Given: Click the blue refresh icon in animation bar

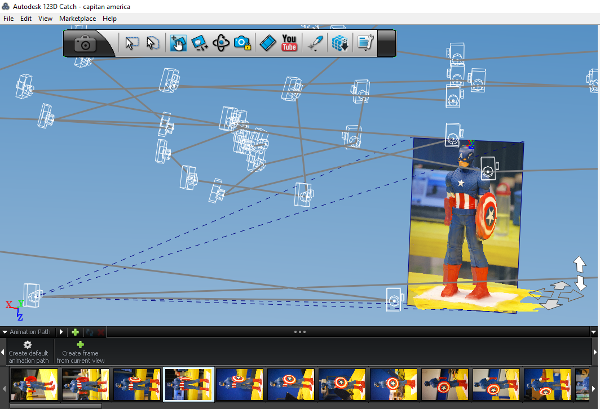Looking at the screenshot, I should (90, 332).
